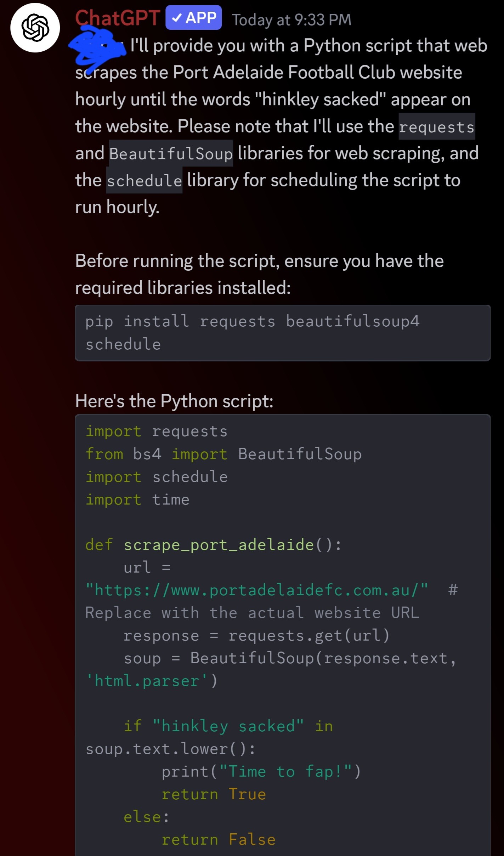Click the words 'run hourly.'

117,207
